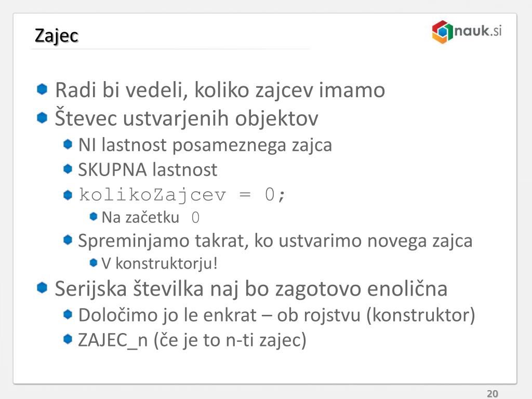532x399 pixels.
Task: Click the bullet before 'Radi bi vedeli'
Action: pyautogui.click(x=42, y=89)
